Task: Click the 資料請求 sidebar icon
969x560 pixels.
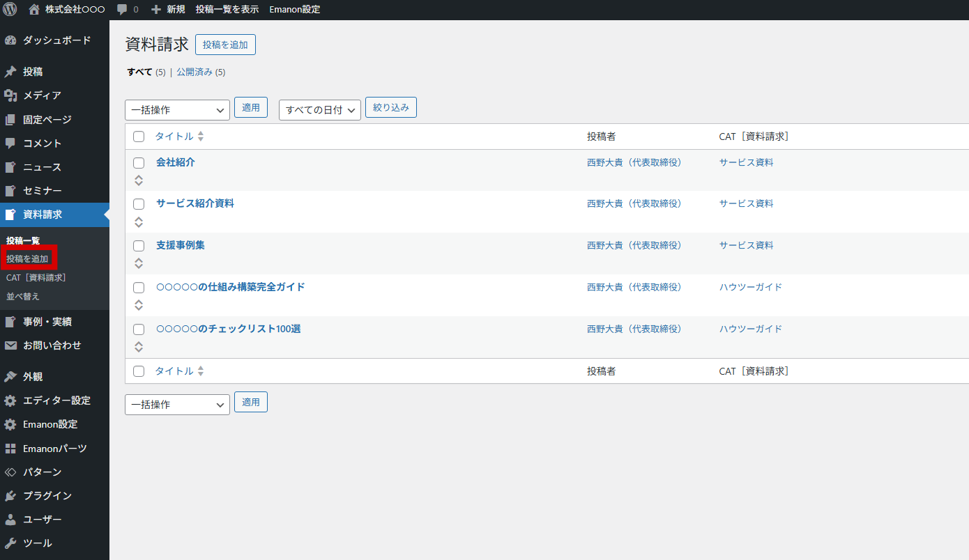Action: tap(10, 215)
